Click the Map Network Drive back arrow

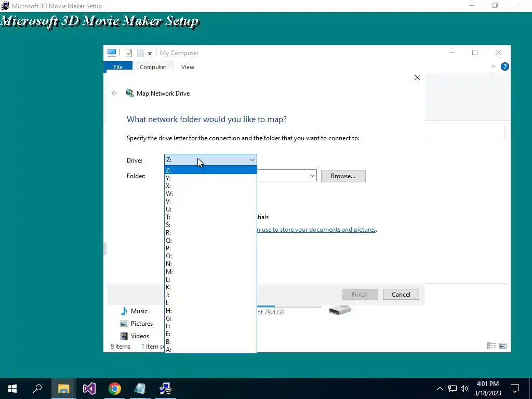click(x=114, y=93)
